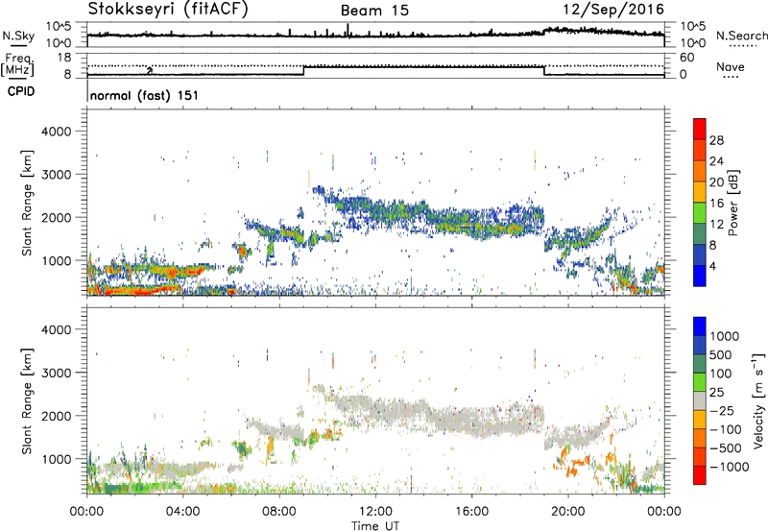The height and width of the screenshot is (532, 768).
Task: Click the "-1000" tick on Velocity colorbar
Action: tap(730, 467)
